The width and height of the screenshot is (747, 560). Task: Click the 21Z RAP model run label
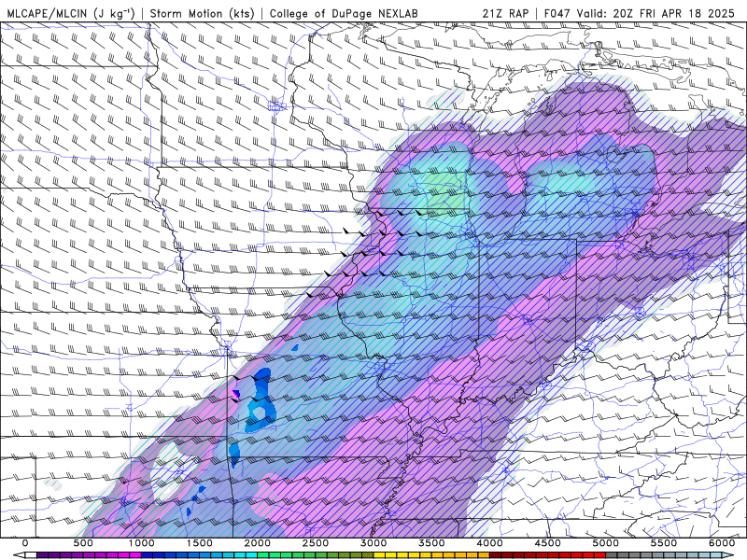505,13
